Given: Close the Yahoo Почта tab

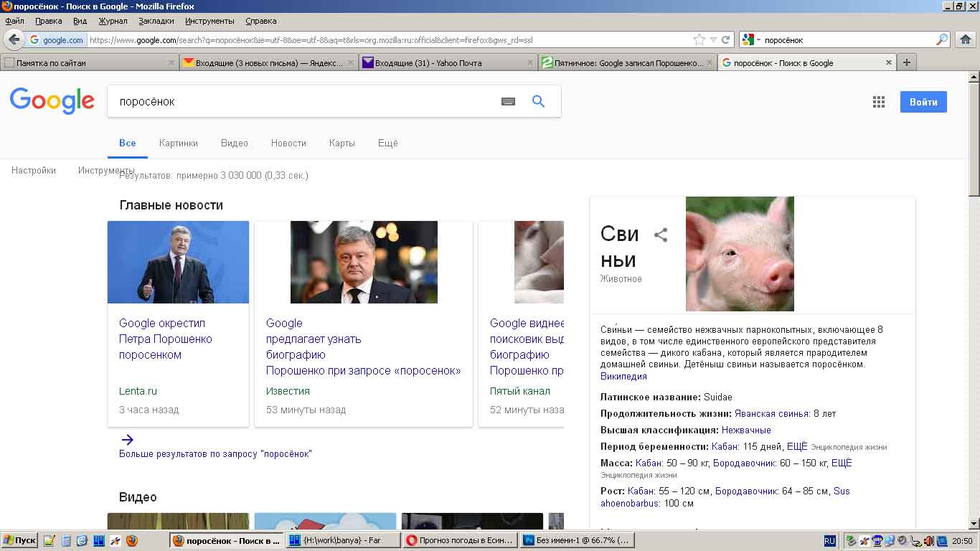Looking at the screenshot, I should [x=530, y=62].
